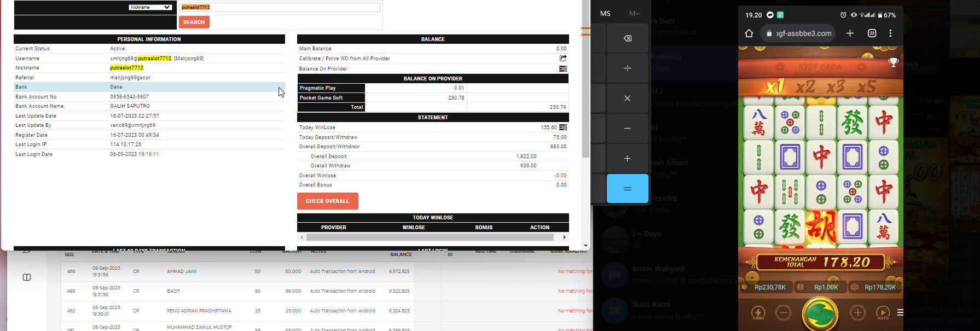Viewport: 980px width, 331px height.
Task: Open the Susu Kami chat in the background window
Action: 666,310
